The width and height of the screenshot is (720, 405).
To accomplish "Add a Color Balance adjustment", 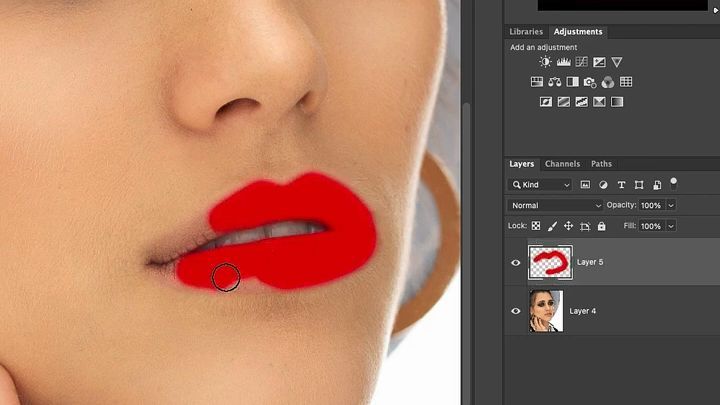I will (x=555, y=82).
